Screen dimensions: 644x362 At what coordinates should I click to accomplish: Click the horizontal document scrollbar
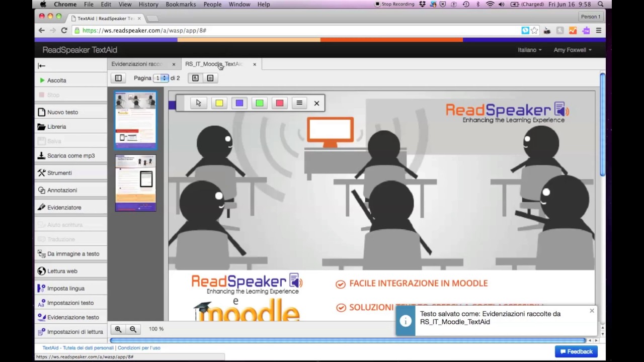[x=348, y=340]
